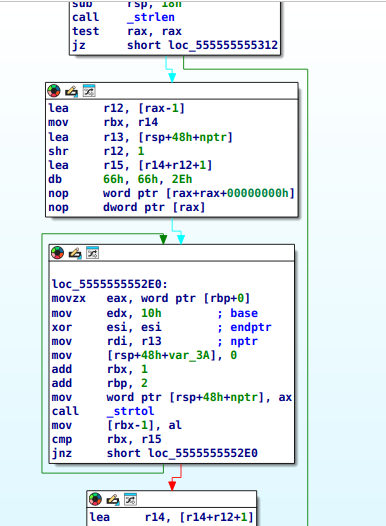Image resolution: width=386 pixels, height=526 pixels.
Task: Click the pencil edit icon in the loc_5555555552E0 block
Action: click(75, 253)
